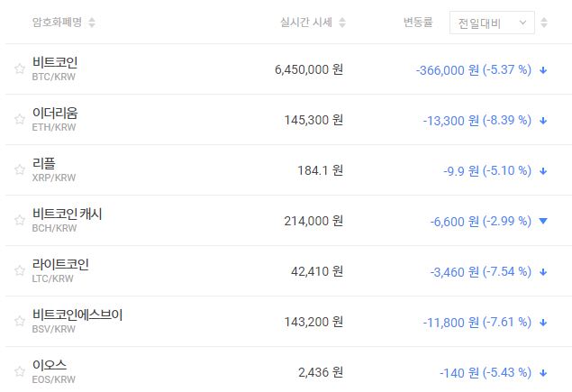
Task: Click the star beside Bitcoin Cash
Action: pos(20,221)
